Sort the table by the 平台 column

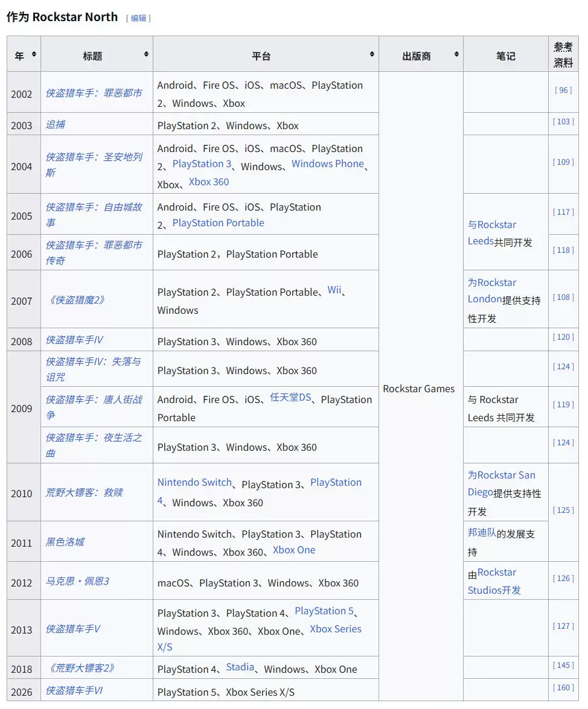tap(371, 54)
